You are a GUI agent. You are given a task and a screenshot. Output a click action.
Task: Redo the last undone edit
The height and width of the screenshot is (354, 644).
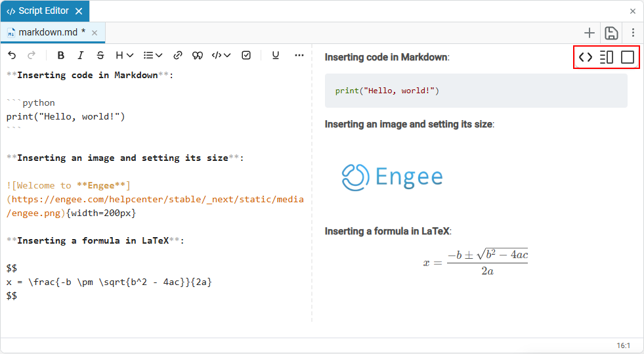32,55
